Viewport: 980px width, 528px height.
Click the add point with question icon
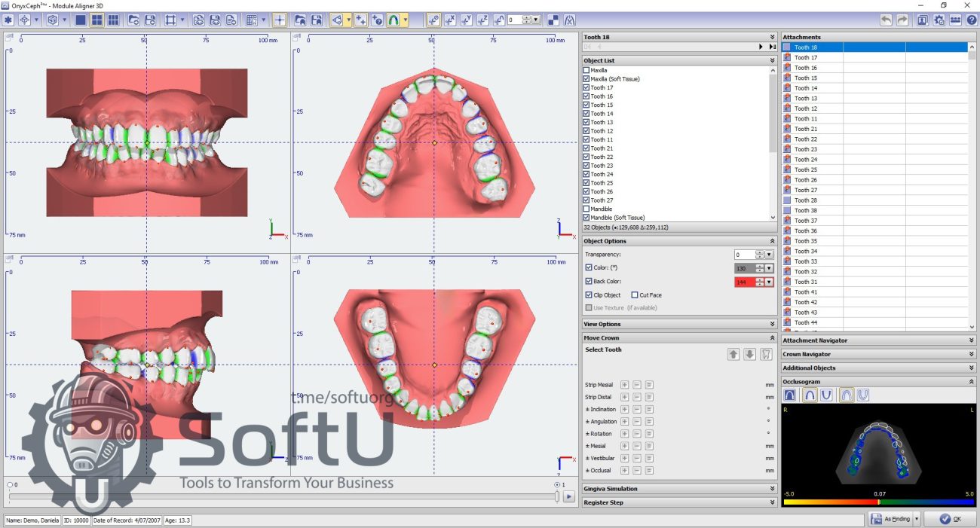pyautogui.click(x=377, y=20)
